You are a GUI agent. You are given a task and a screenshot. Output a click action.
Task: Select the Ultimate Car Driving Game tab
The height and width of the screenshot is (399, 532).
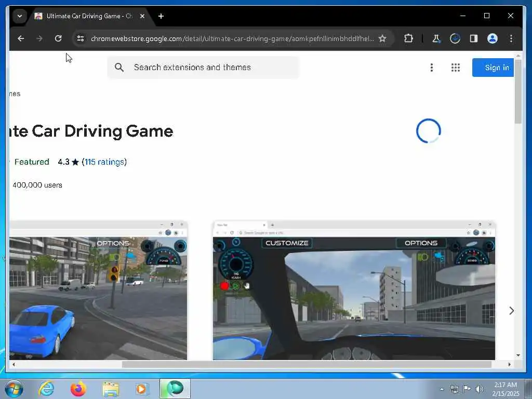tap(88, 16)
